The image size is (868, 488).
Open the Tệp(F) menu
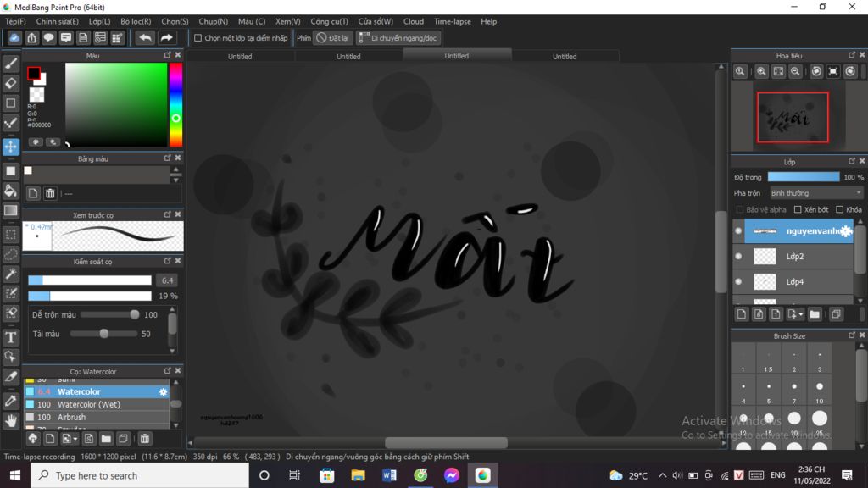point(15,21)
